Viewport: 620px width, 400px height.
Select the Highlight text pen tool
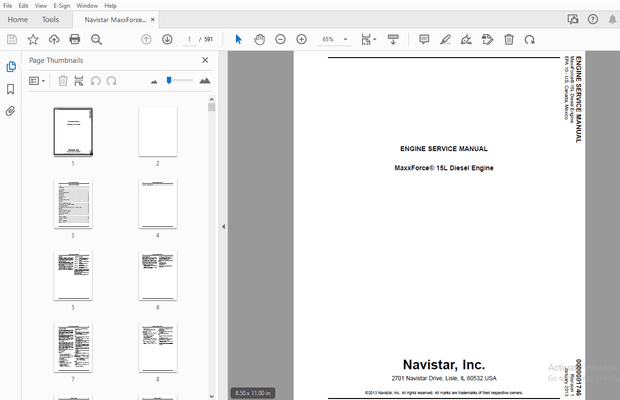[x=445, y=39]
